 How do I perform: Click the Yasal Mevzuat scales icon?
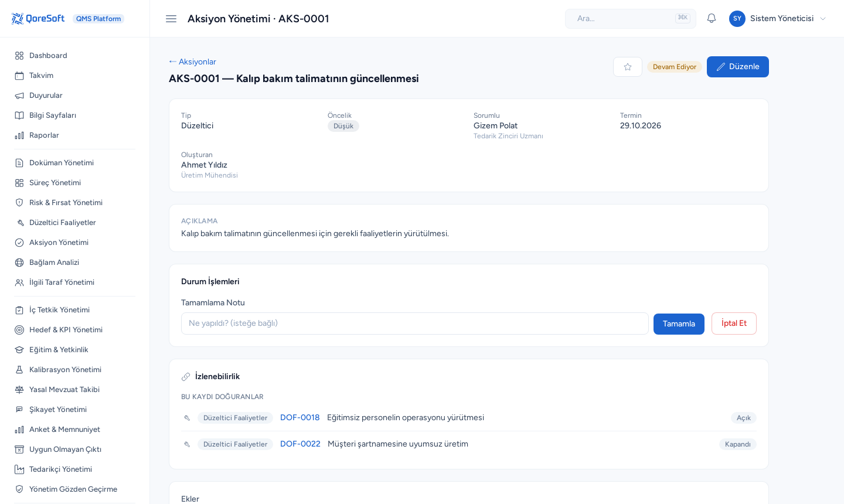coord(19,390)
